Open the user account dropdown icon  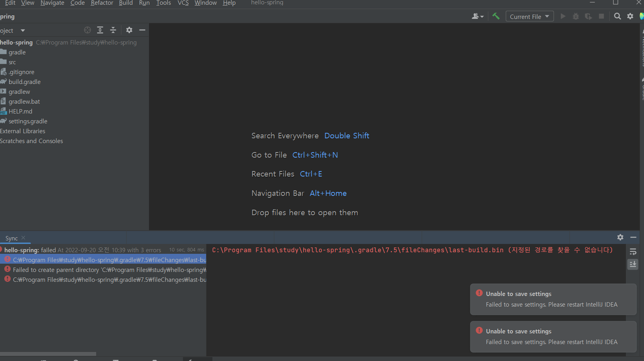click(x=478, y=16)
